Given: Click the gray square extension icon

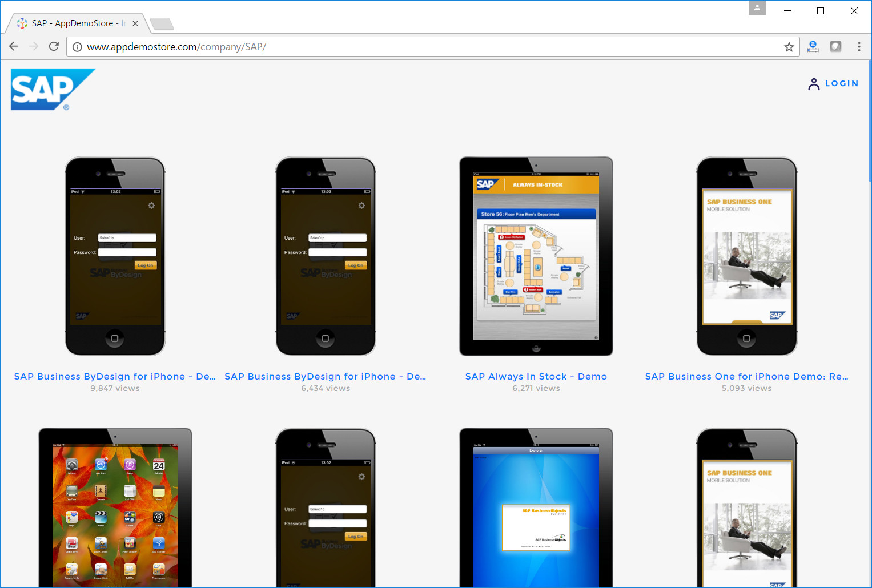Looking at the screenshot, I should point(835,46).
